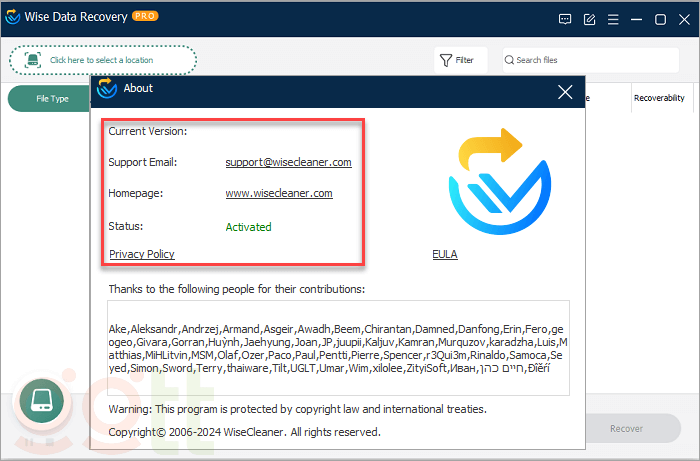Click the small logo in About title bar
The width and height of the screenshot is (700, 461).
point(107,90)
